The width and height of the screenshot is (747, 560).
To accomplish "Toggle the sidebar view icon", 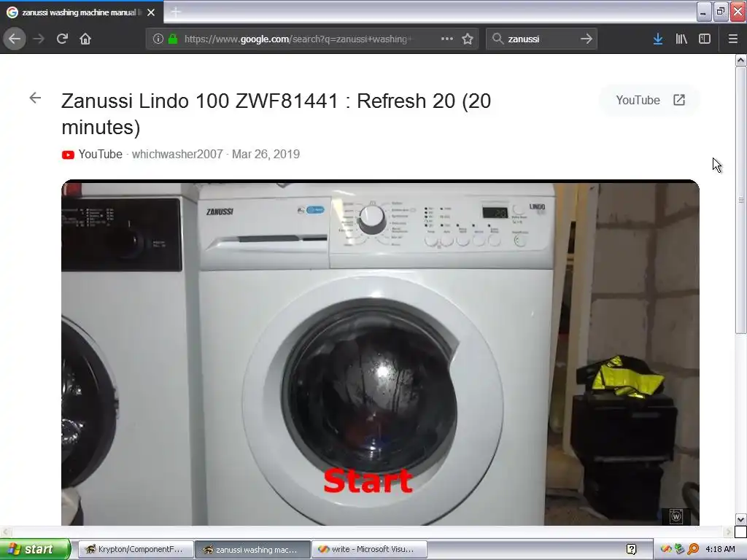I will pos(705,39).
